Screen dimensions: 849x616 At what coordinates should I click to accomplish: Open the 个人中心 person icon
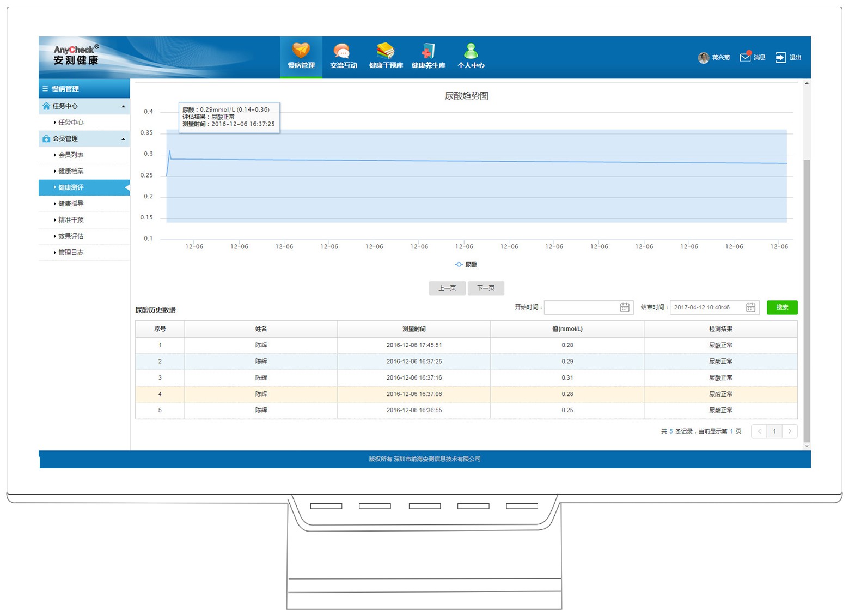coord(471,51)
